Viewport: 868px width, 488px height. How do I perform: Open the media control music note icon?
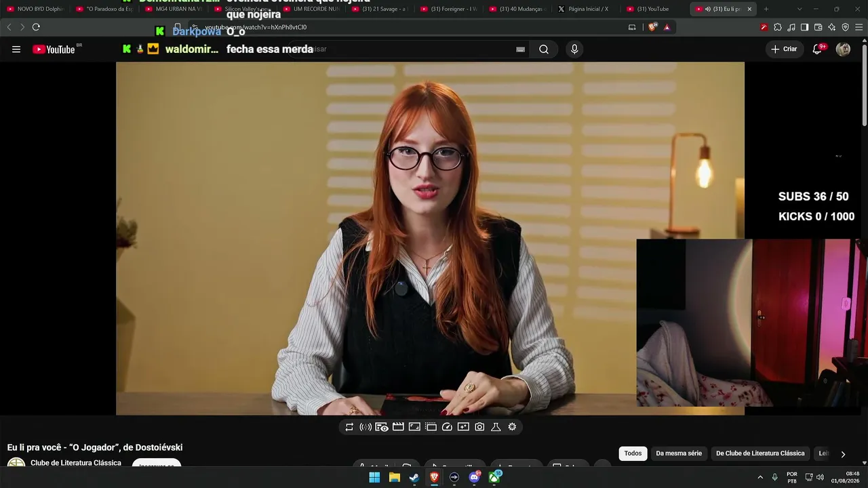(x=791, y=27)
